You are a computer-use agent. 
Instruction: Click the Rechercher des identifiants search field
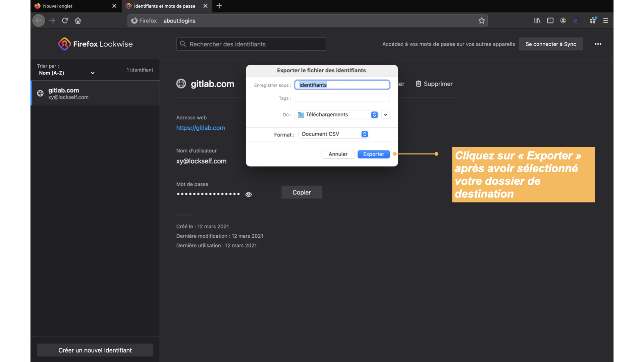251,44
